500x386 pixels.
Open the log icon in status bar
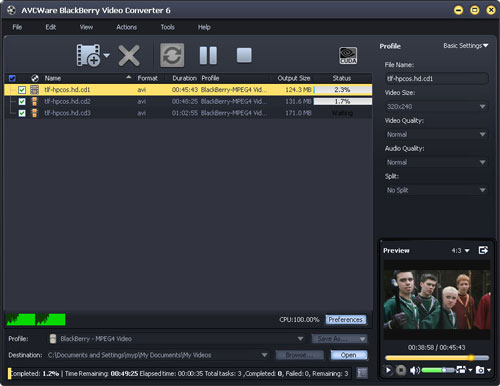(362, 373)
